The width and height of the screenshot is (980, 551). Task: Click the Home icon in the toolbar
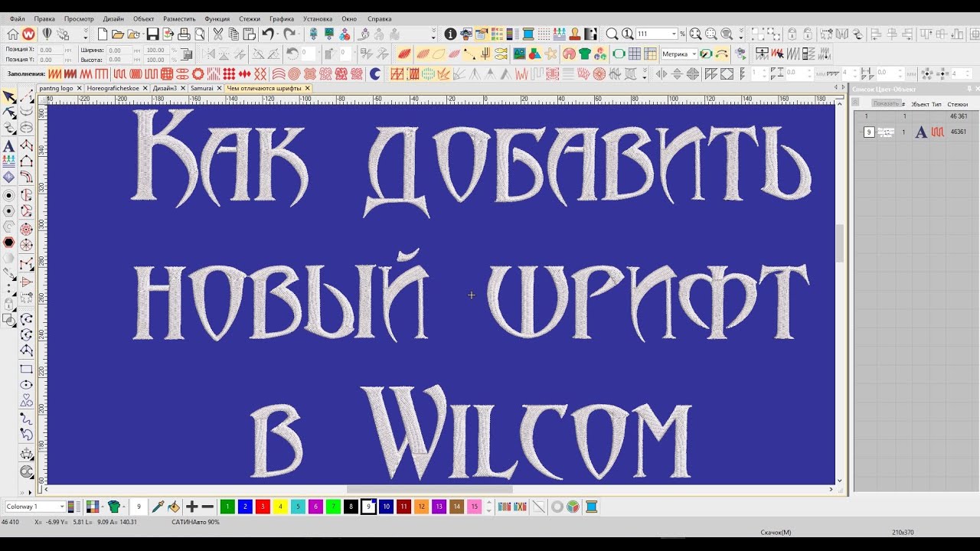coord(13,34)
